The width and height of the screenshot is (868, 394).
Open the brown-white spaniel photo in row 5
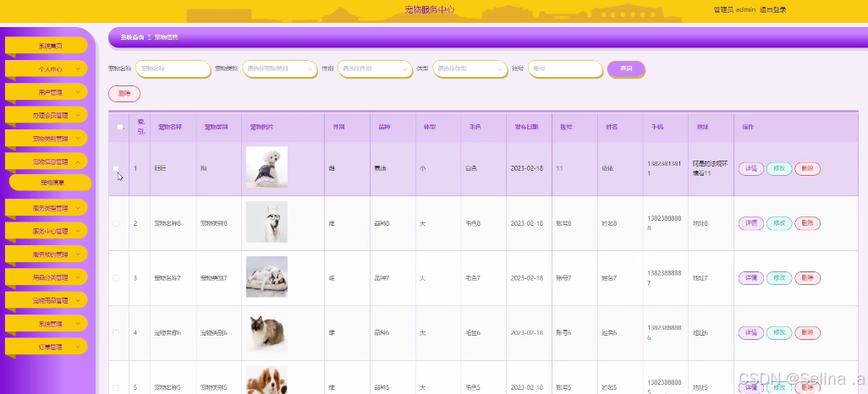pyautogui.click(x=266, y=380)
